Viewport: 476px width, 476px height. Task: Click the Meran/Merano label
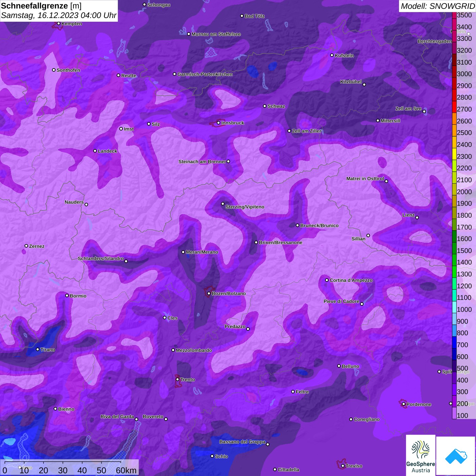(x=202, y=252)
